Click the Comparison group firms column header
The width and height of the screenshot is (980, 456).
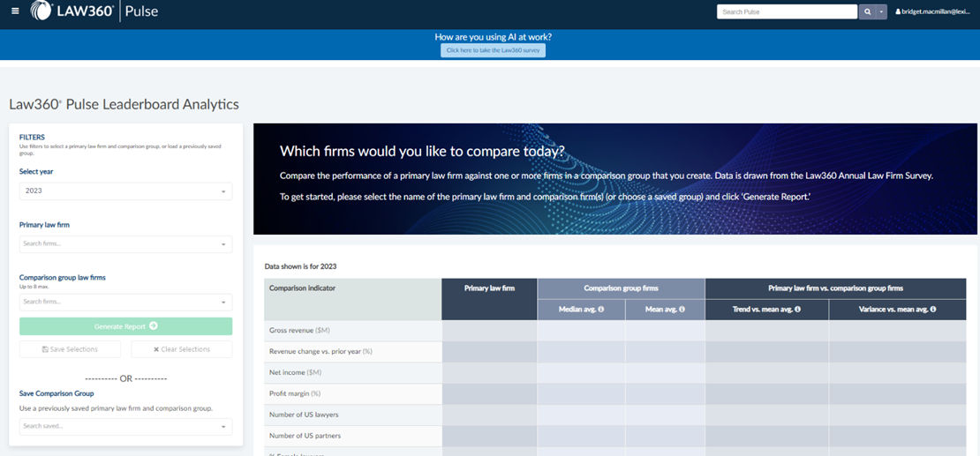[622, 288]
